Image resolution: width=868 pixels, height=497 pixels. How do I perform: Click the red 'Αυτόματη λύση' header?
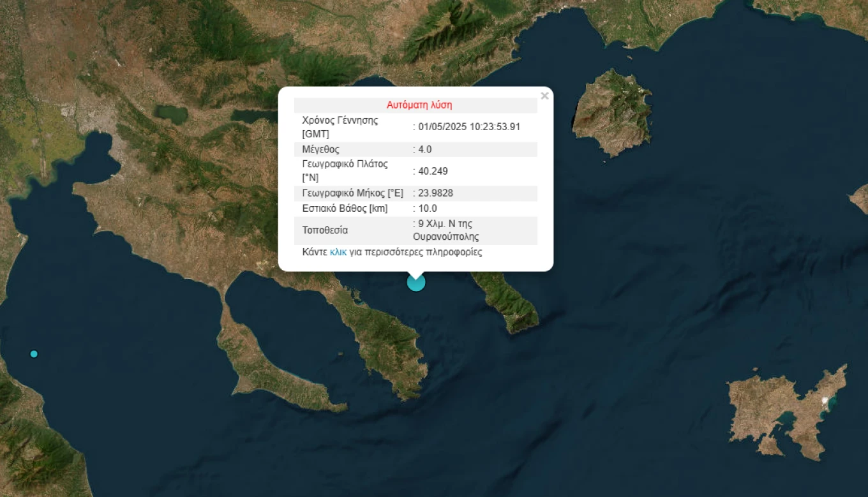[x=419, y=105]
